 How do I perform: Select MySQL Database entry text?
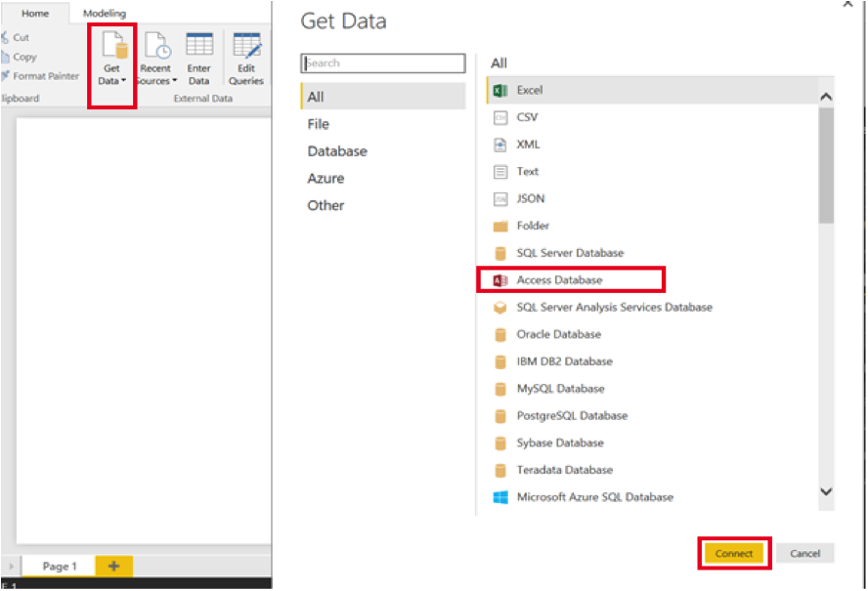[x=560, y=389]
